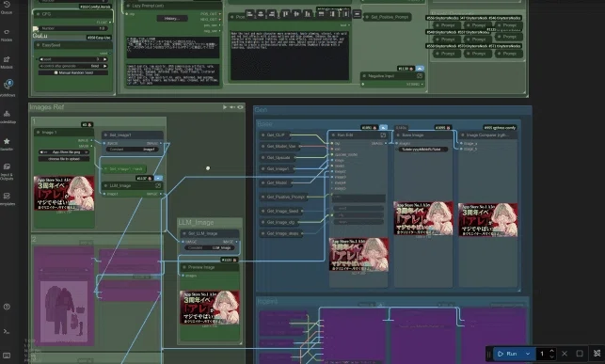Toggle collapse dot on EasySeed node
This screenshot has width=605, height=364.
pyautogui.click(x=38, y=45)
